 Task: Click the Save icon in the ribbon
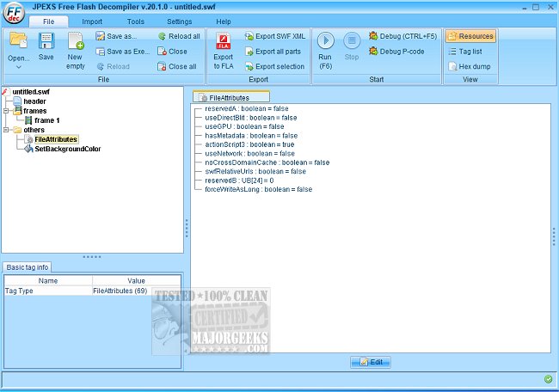tap(46, 46)
